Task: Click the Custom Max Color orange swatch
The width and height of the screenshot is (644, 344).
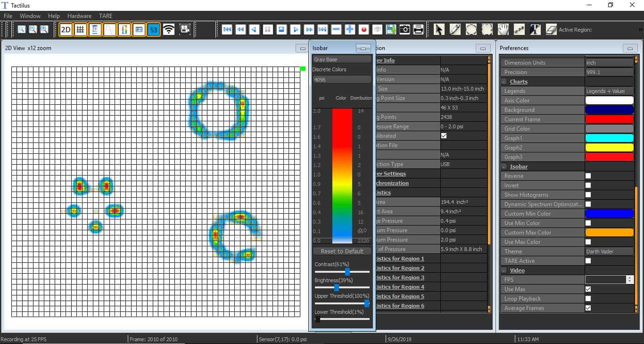Action: pos(609,233)
